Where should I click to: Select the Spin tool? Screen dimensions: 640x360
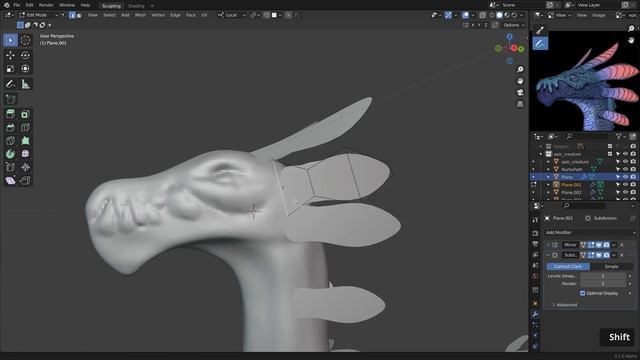11,154
